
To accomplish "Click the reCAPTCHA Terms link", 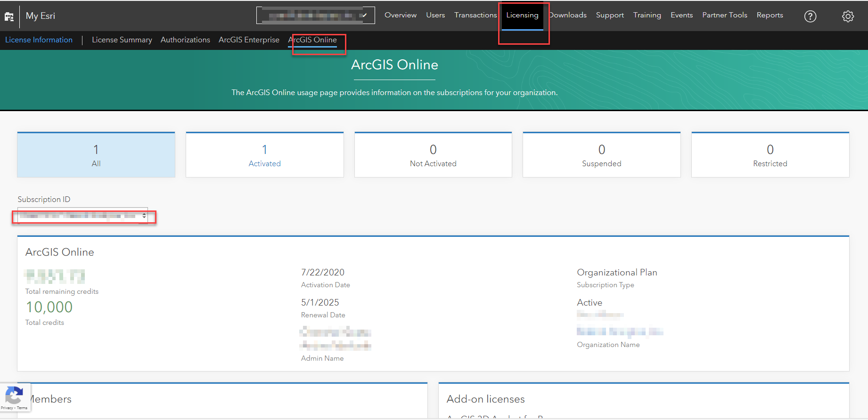I will (22, 408).
